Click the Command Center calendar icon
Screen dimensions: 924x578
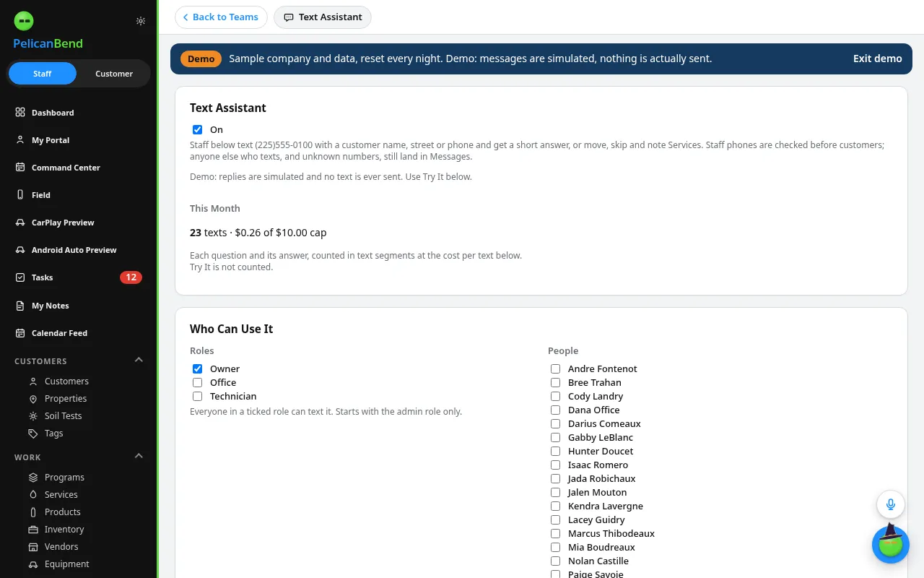click(x=20, y=168)
